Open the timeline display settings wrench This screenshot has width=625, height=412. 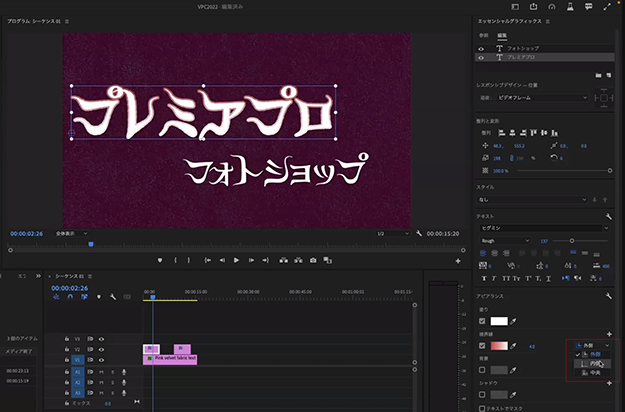pyautogui.click(x=113, y=297)
